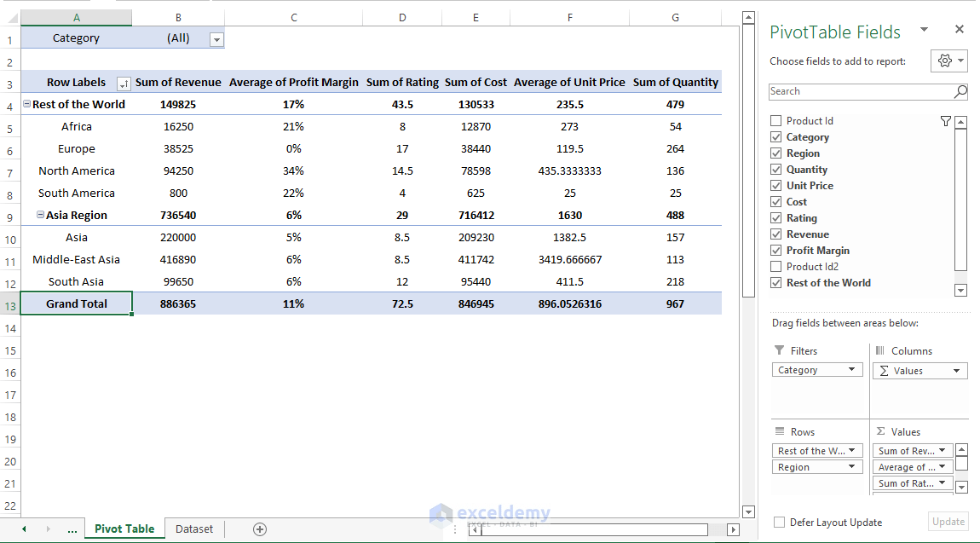Enable the Product Id field checkbox
This screenshot has width=980, height=543.
[775, 120]
